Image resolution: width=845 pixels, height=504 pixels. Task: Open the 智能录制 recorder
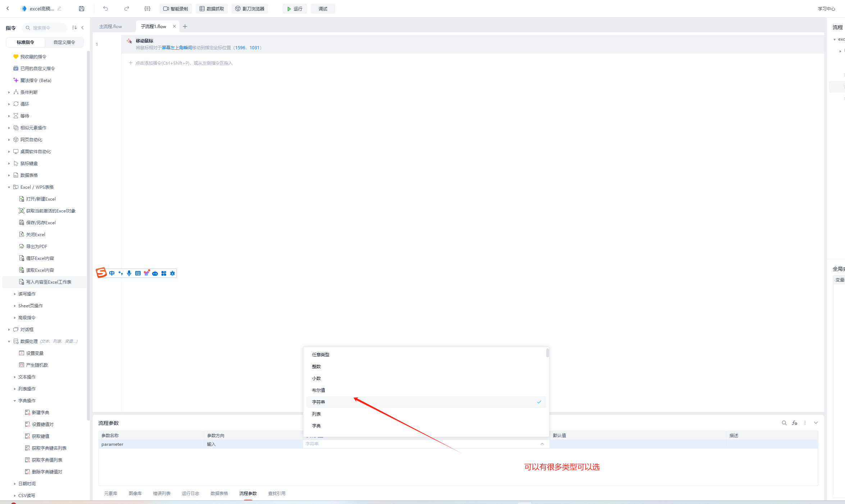(x=176, y=9)
